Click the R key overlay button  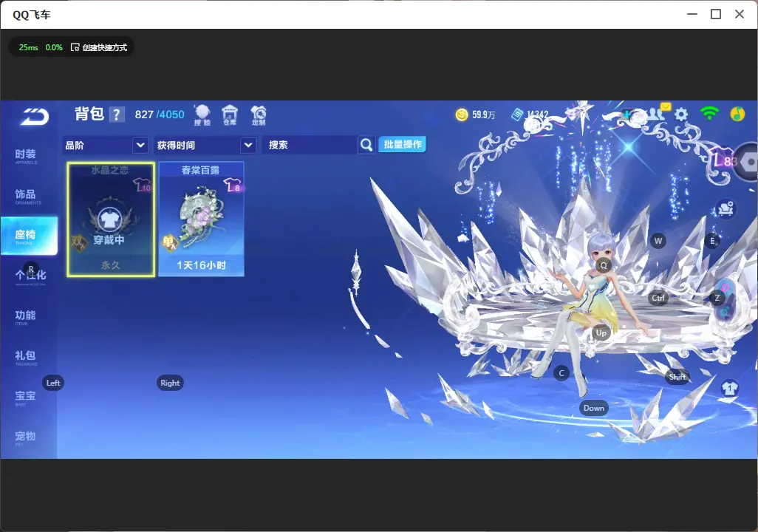[31, 269]
